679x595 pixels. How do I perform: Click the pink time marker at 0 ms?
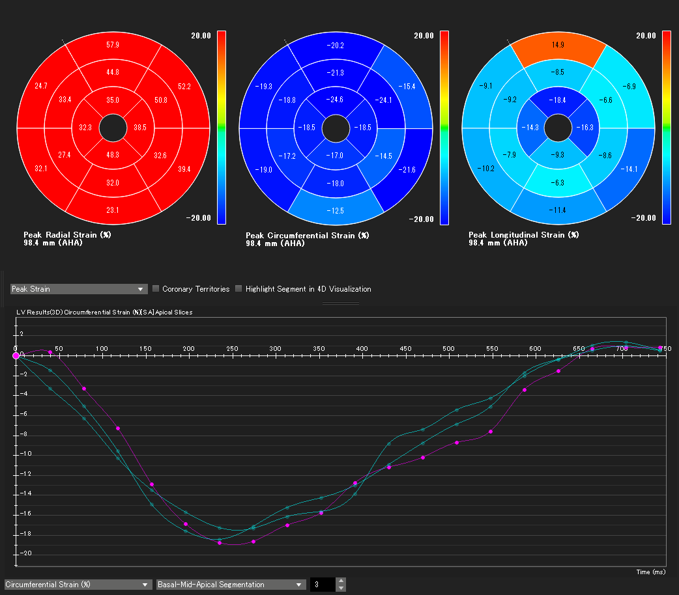click(16, 354)
